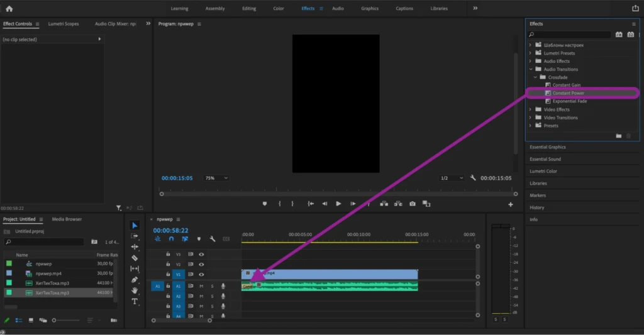This screenshot has height=335, width=644.
Task: Click the project panel thumbnail zoom slider
Action: (67, 320)
